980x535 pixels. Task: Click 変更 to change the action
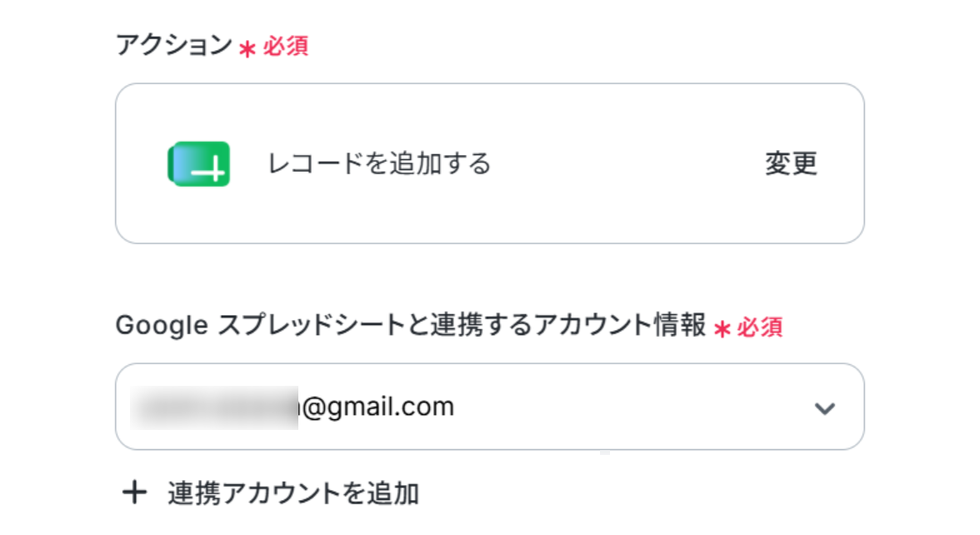point(792,163)
